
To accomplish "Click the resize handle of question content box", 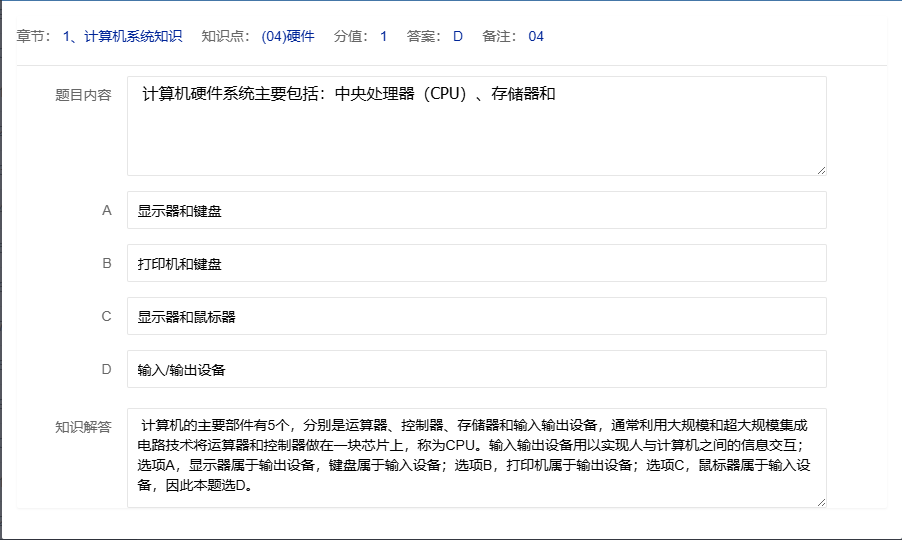I will 821,170.
